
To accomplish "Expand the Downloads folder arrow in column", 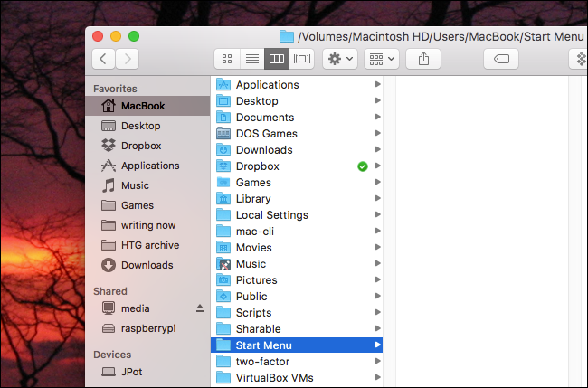I will pyautogui.click(x=377, y=149).
